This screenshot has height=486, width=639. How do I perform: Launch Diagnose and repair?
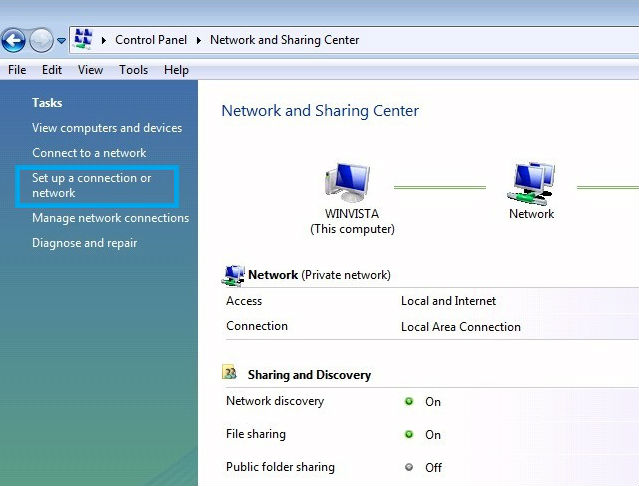[x=84, y=243]
